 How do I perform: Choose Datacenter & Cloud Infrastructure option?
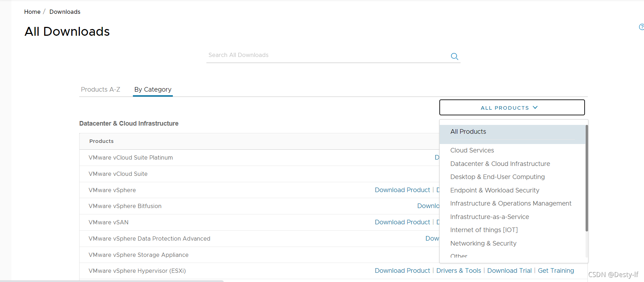(x=500, y=164)
